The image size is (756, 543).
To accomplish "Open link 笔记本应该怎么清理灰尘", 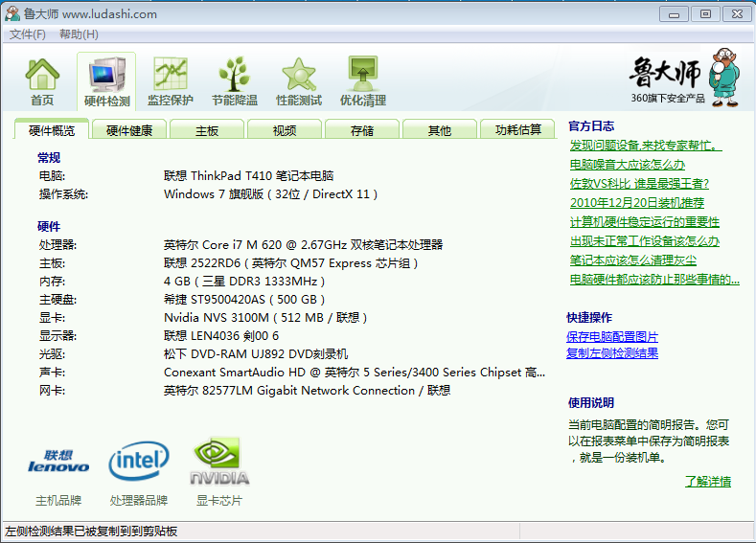I will pos(633,260).
